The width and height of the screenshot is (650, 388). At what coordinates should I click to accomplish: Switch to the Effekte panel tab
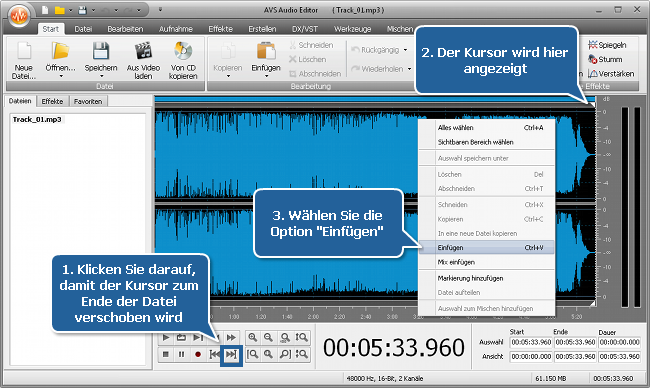(x=52, y=101)
